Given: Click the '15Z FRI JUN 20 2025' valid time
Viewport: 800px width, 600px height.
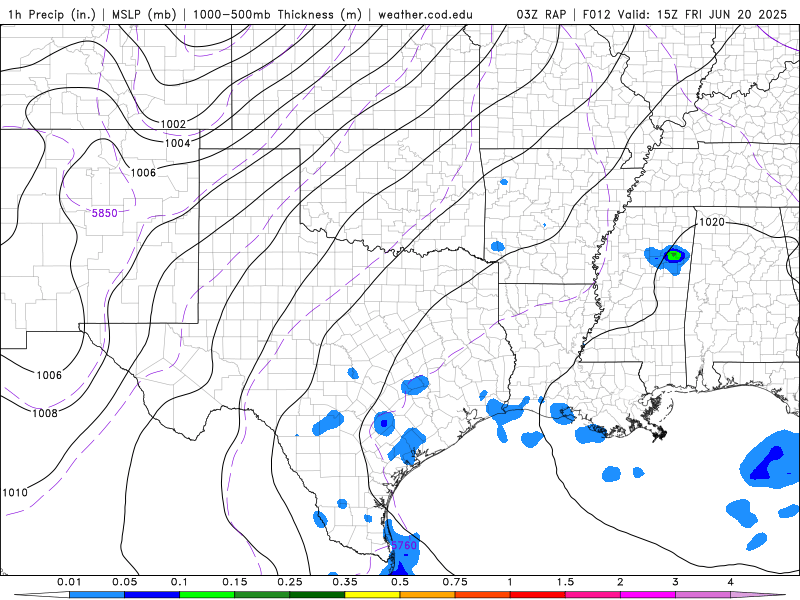Looking at the screenshot, I should (x=722, y=14).
